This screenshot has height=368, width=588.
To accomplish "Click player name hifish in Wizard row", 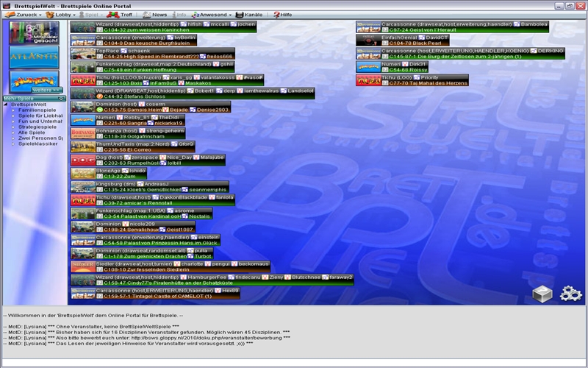I will click(195, 24).
